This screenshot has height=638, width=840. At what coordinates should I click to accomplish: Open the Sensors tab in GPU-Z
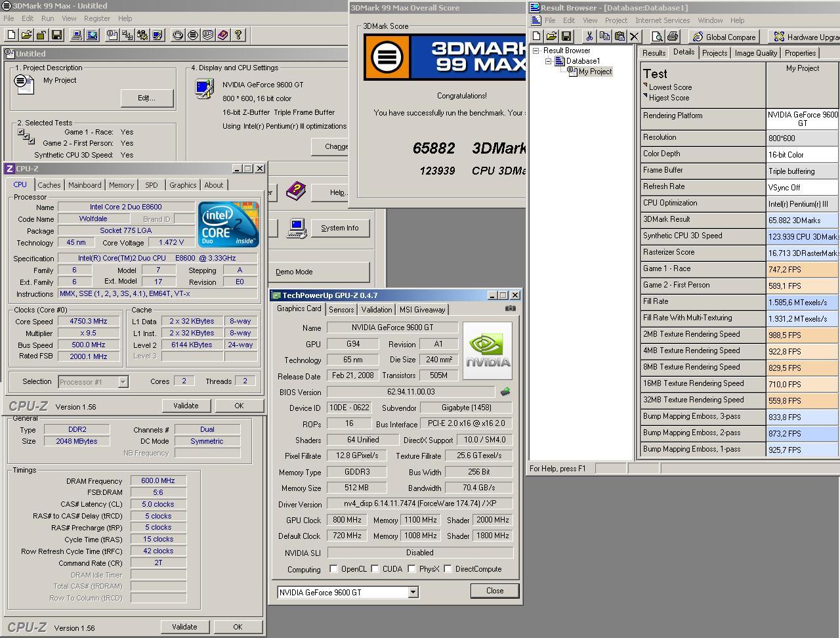click(x=341, y=309)
